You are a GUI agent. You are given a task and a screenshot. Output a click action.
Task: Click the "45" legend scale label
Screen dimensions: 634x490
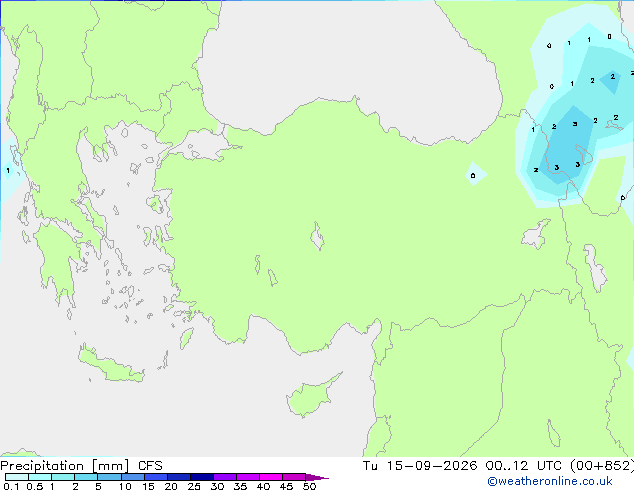click(286, 486)
